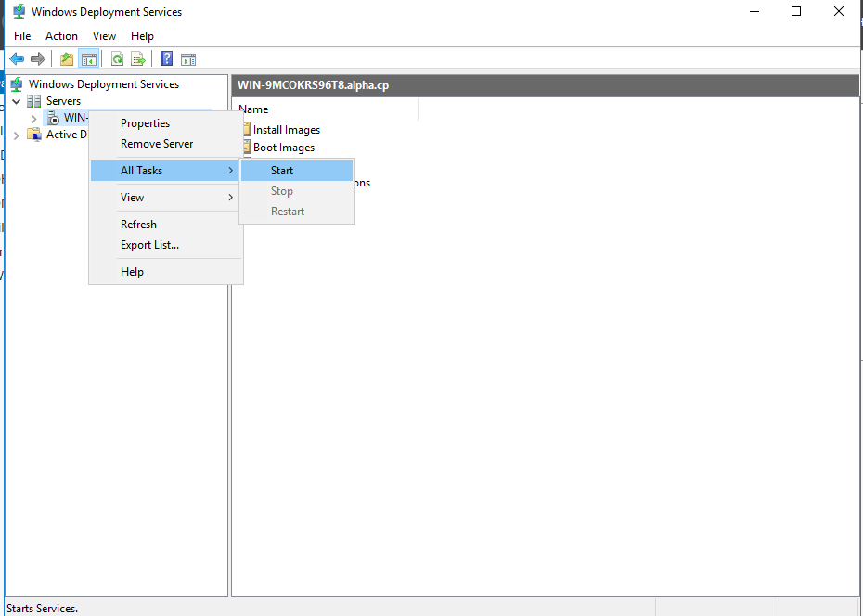The image size is (863, 616).
Task: Collapse the Servers tree node
Action: [17, 101]
